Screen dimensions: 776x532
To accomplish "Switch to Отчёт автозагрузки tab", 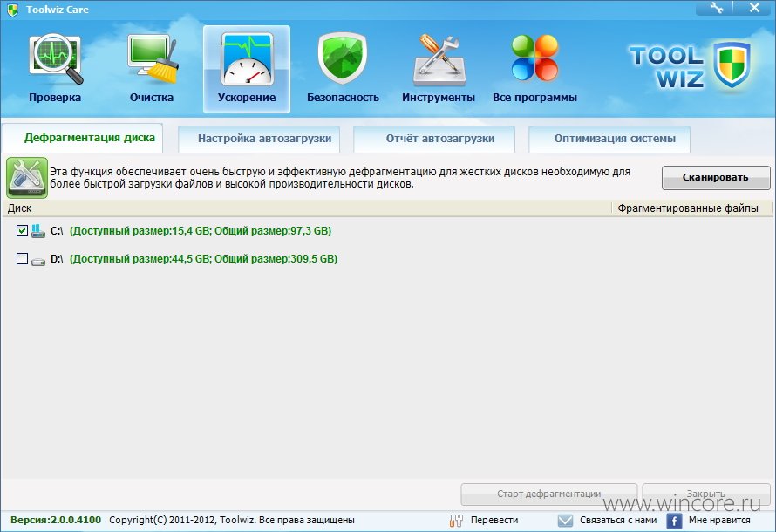I will [x=434, y=139].
